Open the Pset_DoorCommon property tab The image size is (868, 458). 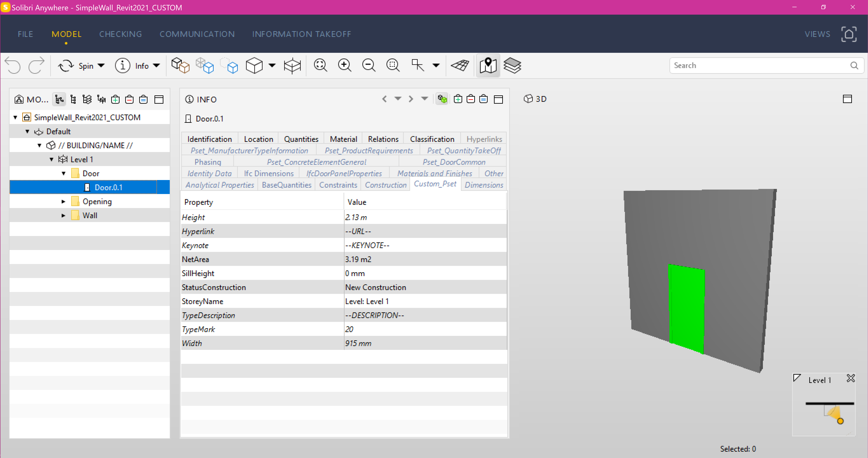(453, 162)
